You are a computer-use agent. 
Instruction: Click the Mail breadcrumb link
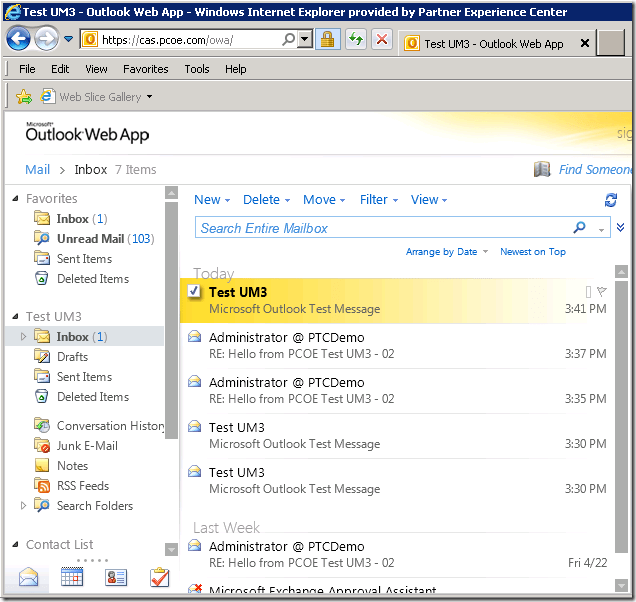[x=37, y=169]
